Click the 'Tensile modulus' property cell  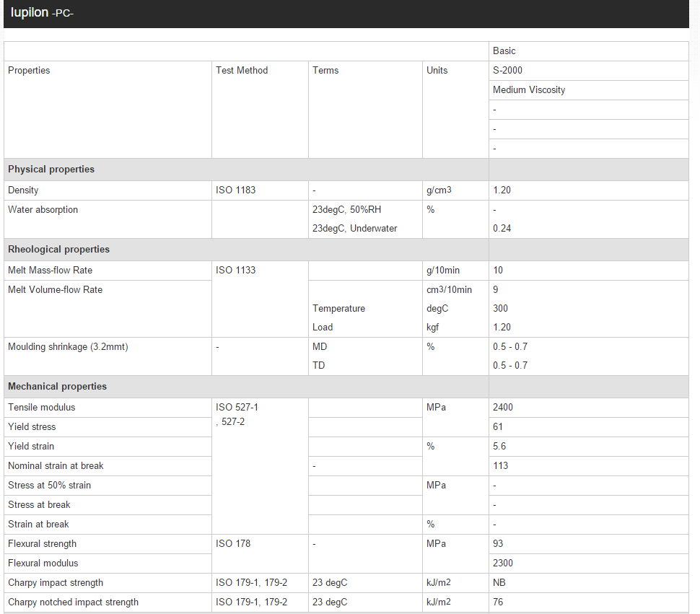click(108, 408)
